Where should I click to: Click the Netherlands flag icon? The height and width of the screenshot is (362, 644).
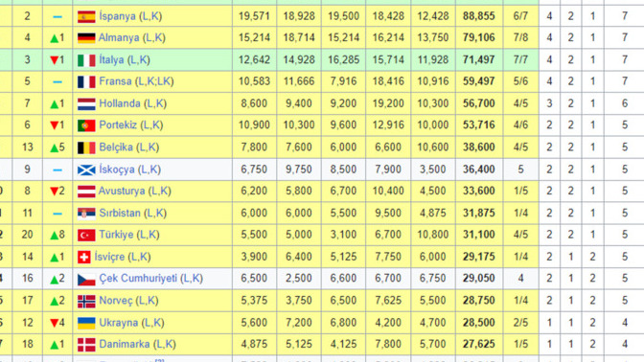coord(86,103)
